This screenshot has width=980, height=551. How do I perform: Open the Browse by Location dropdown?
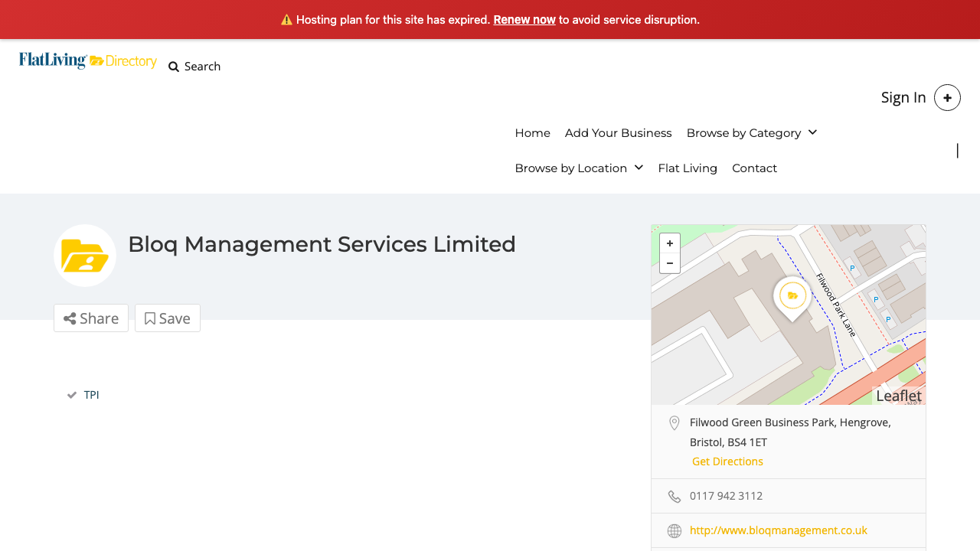[571, 168]
